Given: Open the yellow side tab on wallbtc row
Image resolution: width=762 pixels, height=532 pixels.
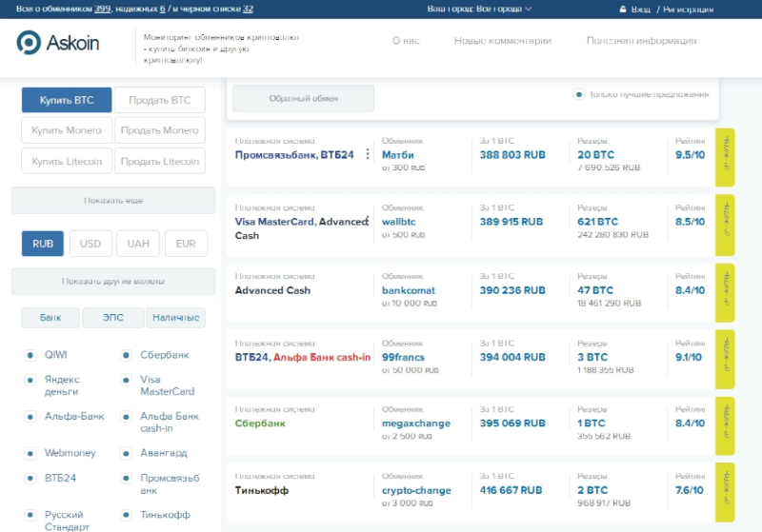Looking at the screenshot, I should click(x=725, y=225).
